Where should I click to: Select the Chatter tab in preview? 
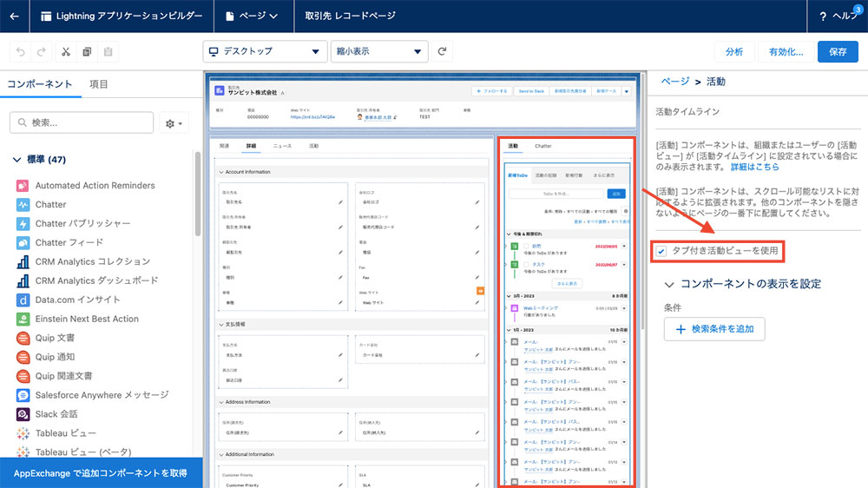[x=542, y=146]
